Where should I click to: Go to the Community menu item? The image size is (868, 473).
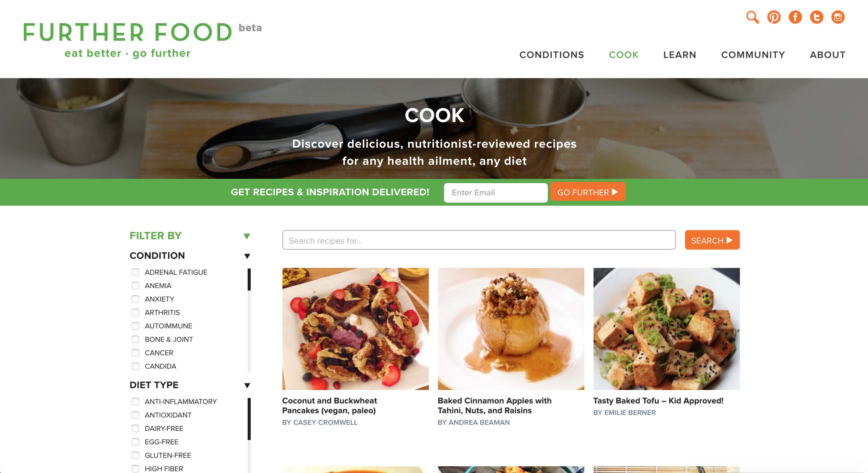[753, 55]
